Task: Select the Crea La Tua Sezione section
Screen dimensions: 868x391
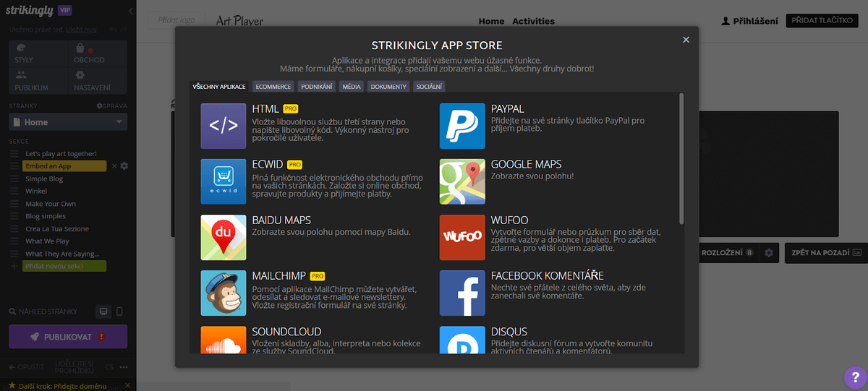Action: point(57,228)
